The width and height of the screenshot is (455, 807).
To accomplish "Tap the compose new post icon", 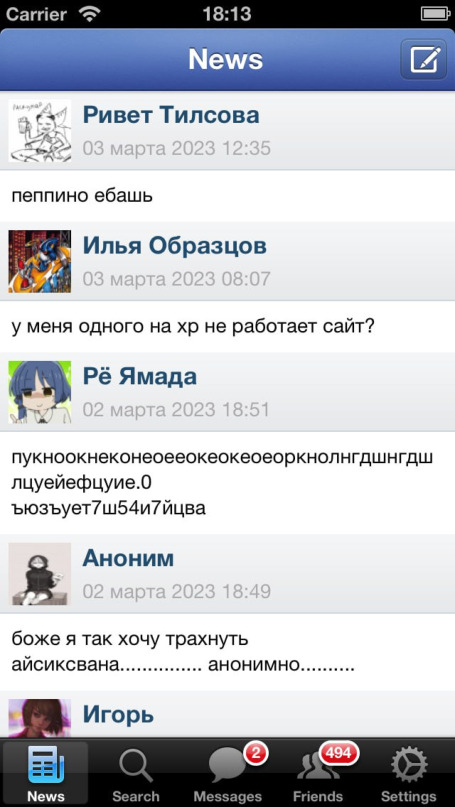I will pos(424,60).
